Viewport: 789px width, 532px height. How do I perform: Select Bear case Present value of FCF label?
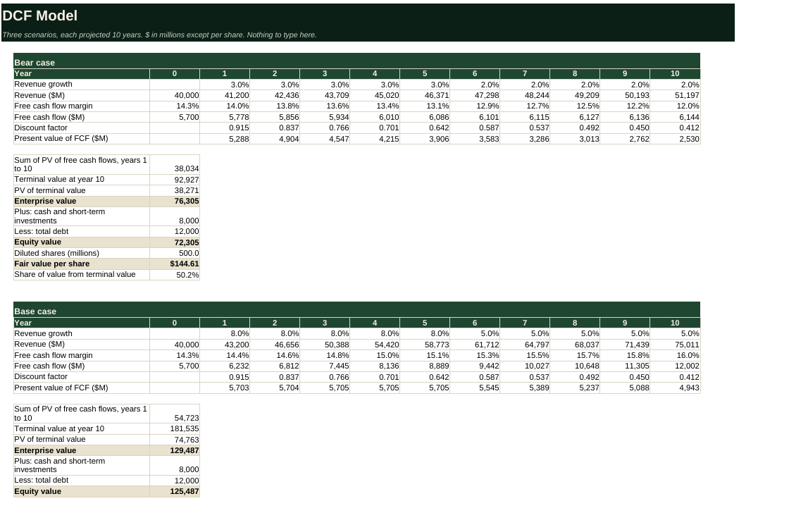pos(82,138)
